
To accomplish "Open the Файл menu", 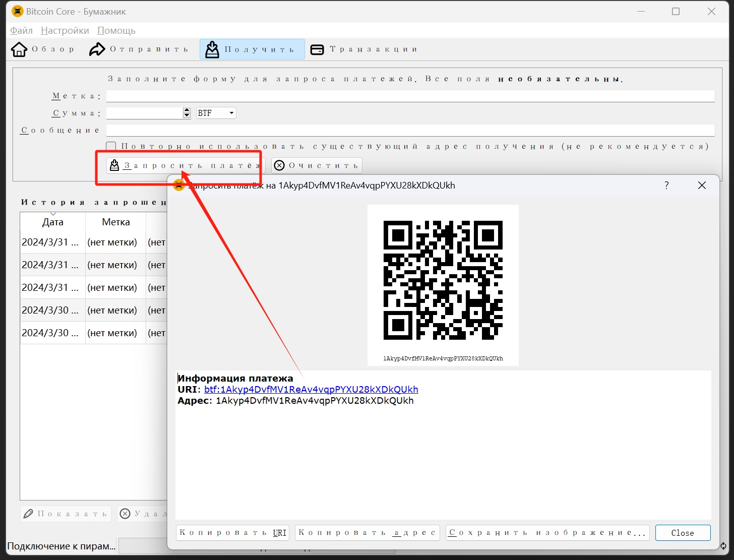I will pos(21,30).
